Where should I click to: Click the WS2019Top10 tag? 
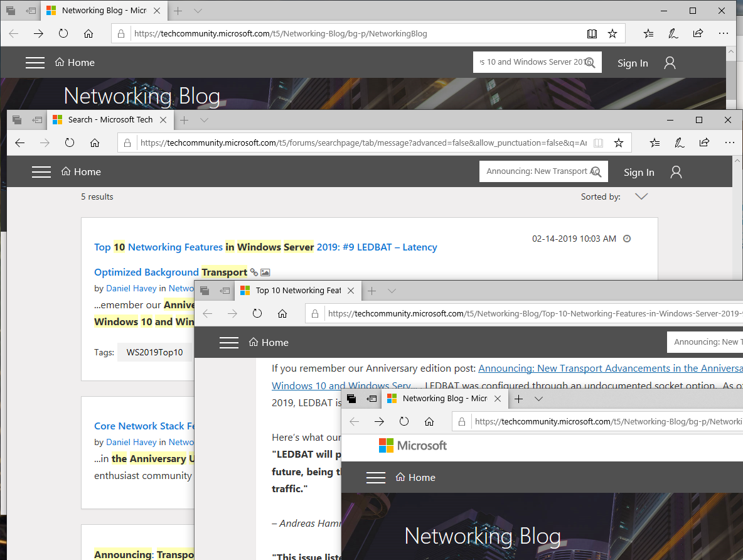154,352
